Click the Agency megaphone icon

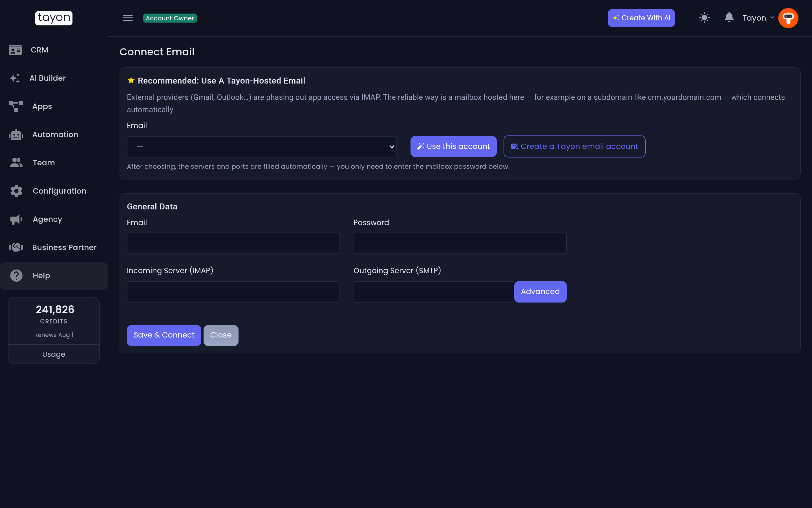[x=16, y=219]
